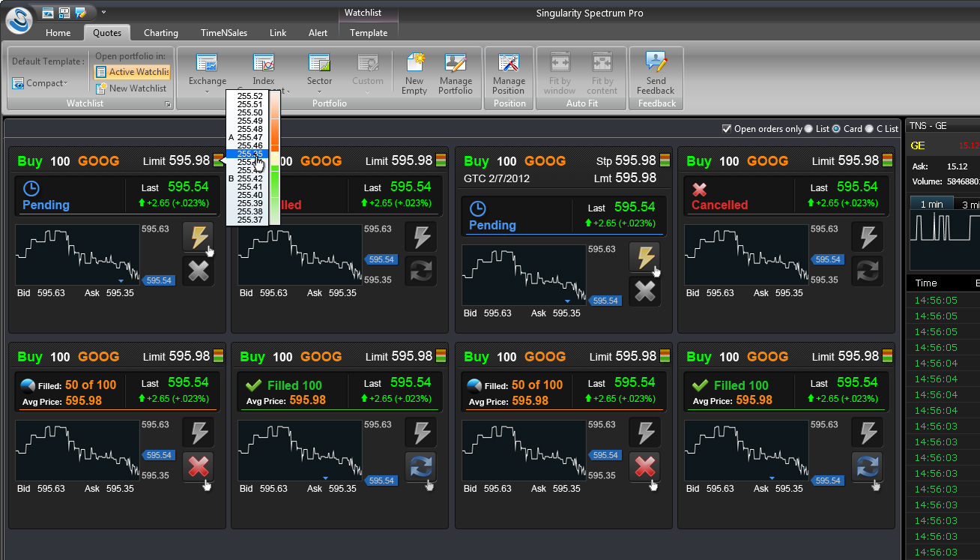The width and height of the screenshot is (980, 560).
Task: Click the Fit by window icon
Action: tap(560, 63)
